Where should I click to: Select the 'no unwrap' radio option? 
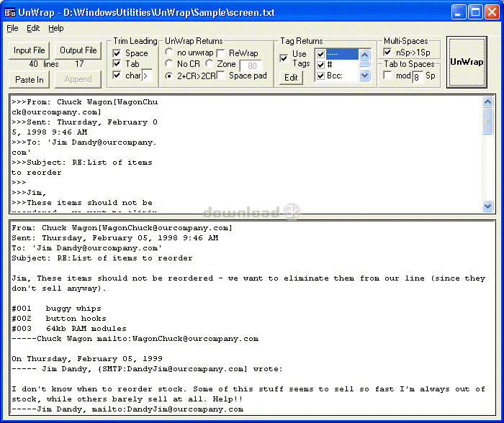coord(169,53)
